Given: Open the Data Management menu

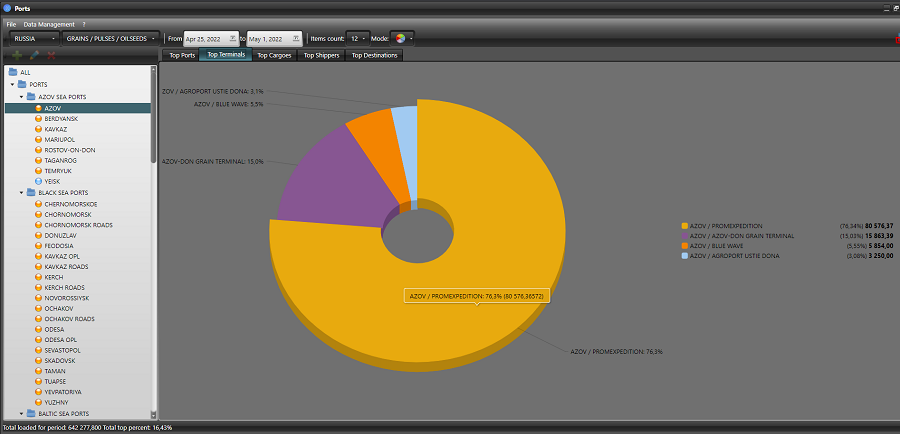Looking at the screenshot, I should pyautogui.click(x=49, y=25).
